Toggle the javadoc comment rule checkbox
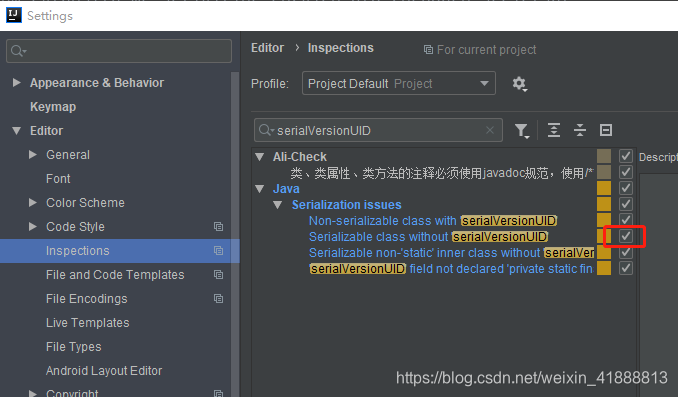The image size is (678, 397). point(626,172)
